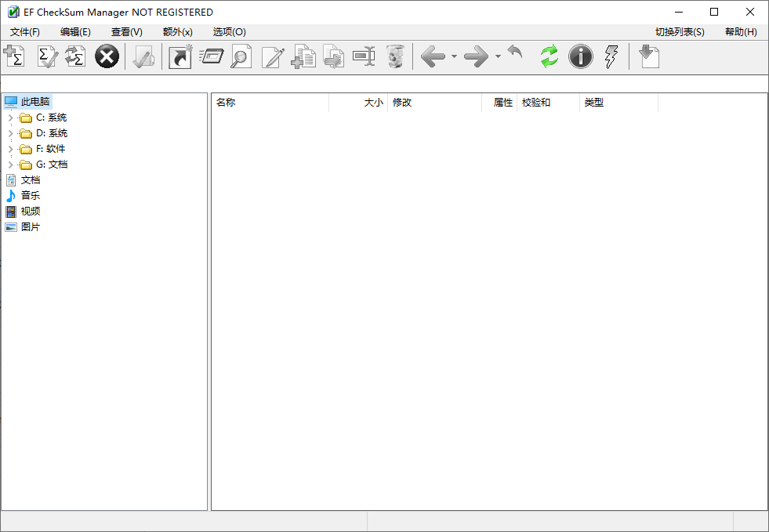Image resolution: width=769 pixels, height=532 pixels.
Task: Maximize the EF CheckSum Manager window
Action: 714,13
